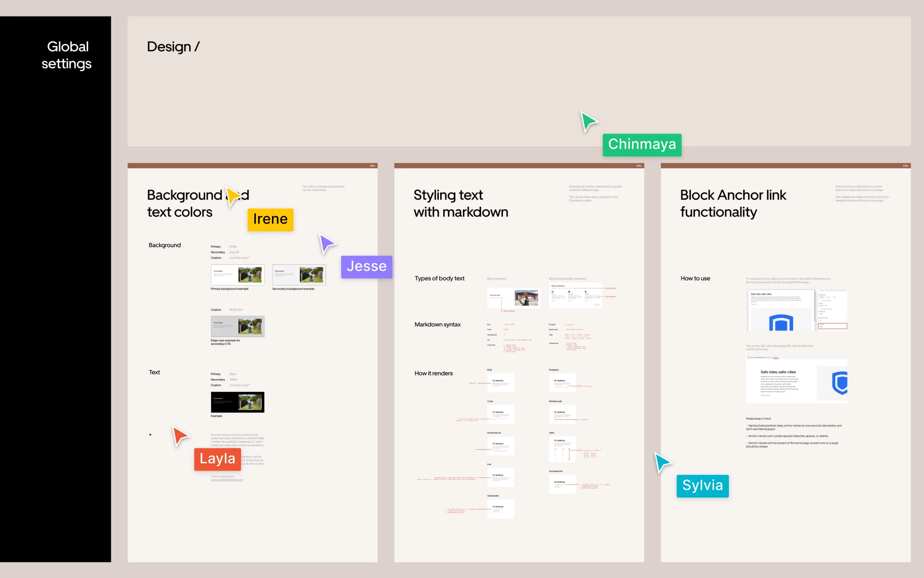This screenshot has height=578, width=924.
Task: Click Info tag on Styling text frame
Action: pos(639,166)
